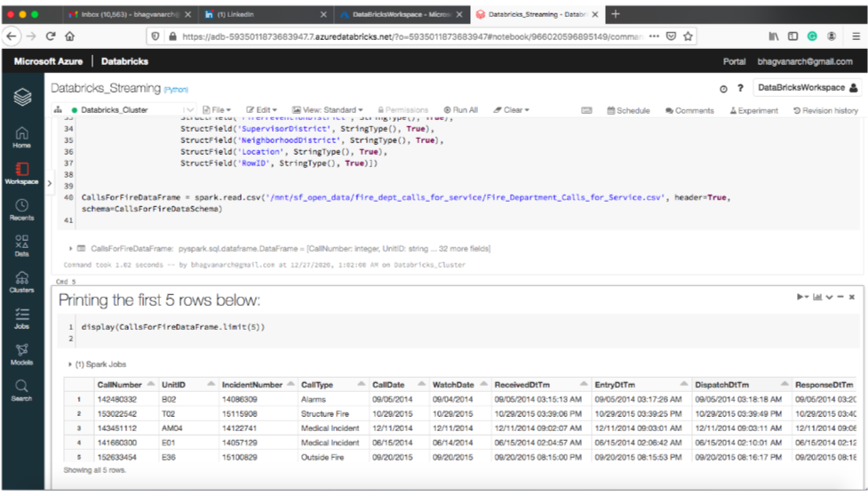Expand the left workspace panel arrow
This screenshot has height=496, width=868.
coord(49,183)
